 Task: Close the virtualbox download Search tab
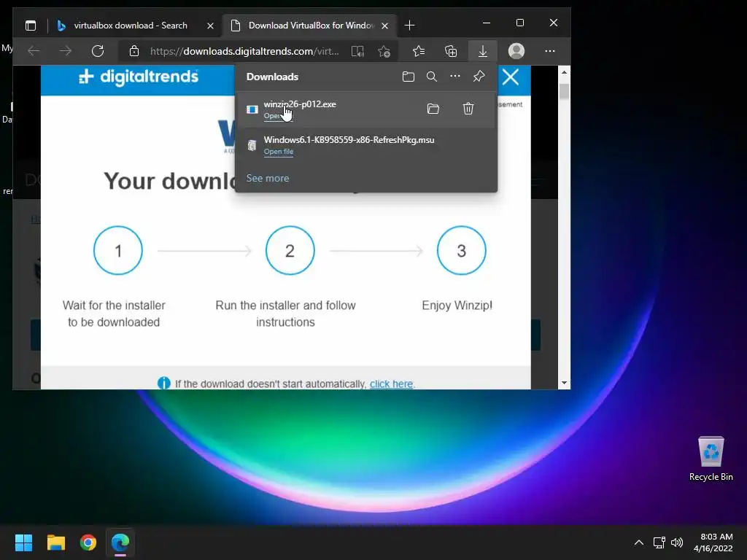[210, 26]
